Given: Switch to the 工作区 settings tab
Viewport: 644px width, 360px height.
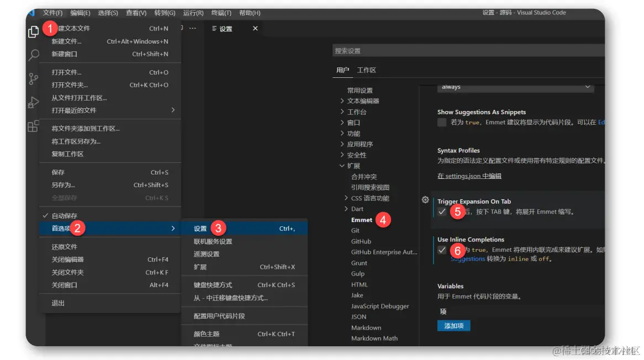Looking at the screenshot, I should pyautogui.click(x=366, y=70).
